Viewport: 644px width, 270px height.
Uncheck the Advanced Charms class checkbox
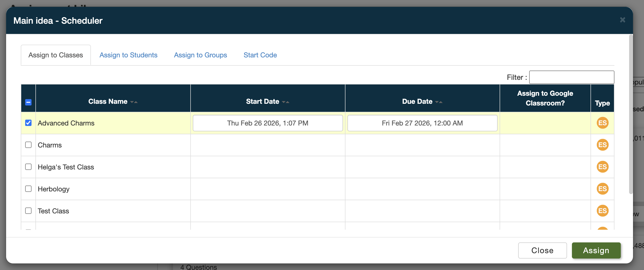[x=28, y=123]
